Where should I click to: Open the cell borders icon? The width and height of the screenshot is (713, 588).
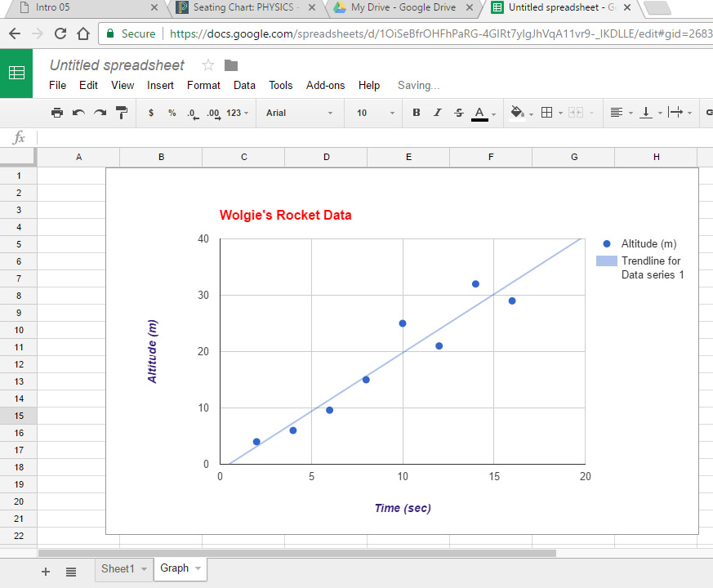point(547,113)
